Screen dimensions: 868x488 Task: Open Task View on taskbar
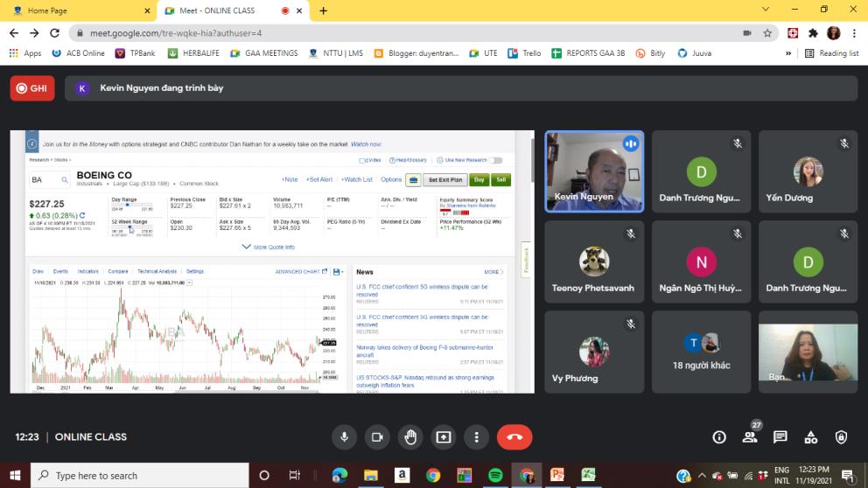pos(295,475)
